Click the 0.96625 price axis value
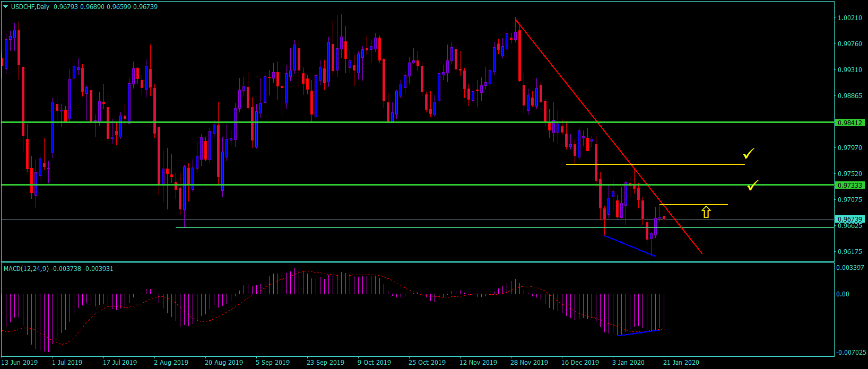 click(849, 226)
